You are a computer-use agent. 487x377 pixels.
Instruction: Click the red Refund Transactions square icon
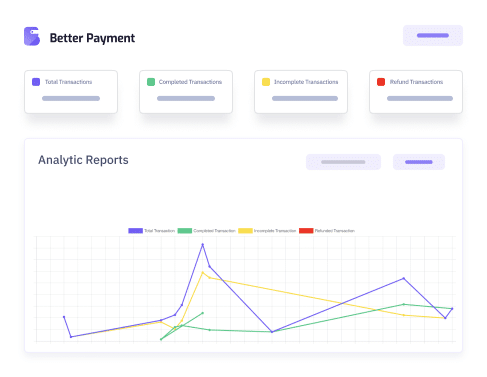tap(381, 82)
